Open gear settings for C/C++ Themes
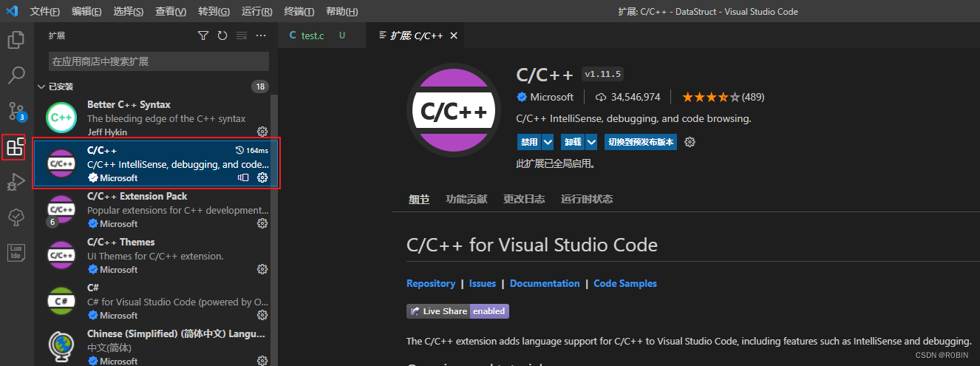Viewport: 980px width, 366px height. tap(262, 269)
